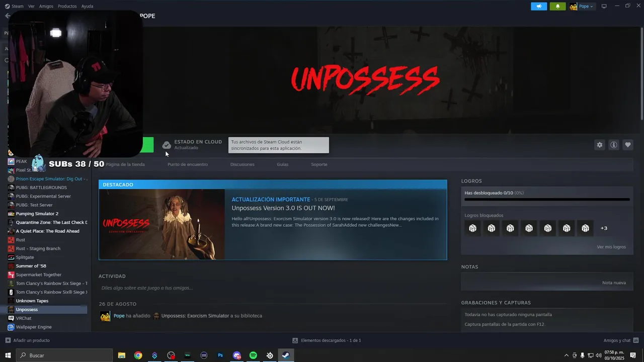
Task: Click the Pope avatar in activity feed
Action: [105, 316]
